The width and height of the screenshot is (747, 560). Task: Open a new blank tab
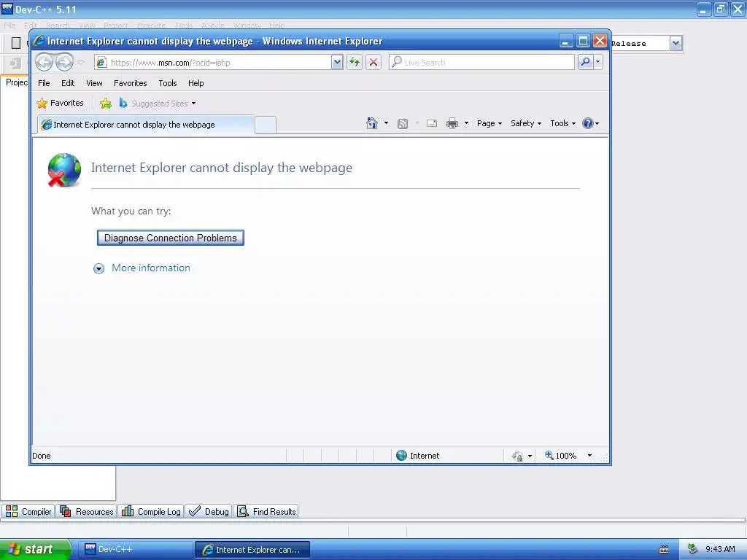266,125
